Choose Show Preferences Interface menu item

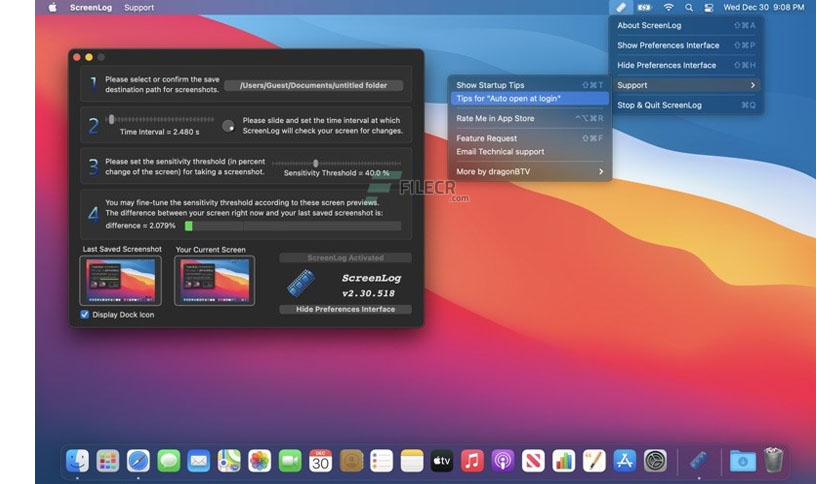(x=686, y=45)
